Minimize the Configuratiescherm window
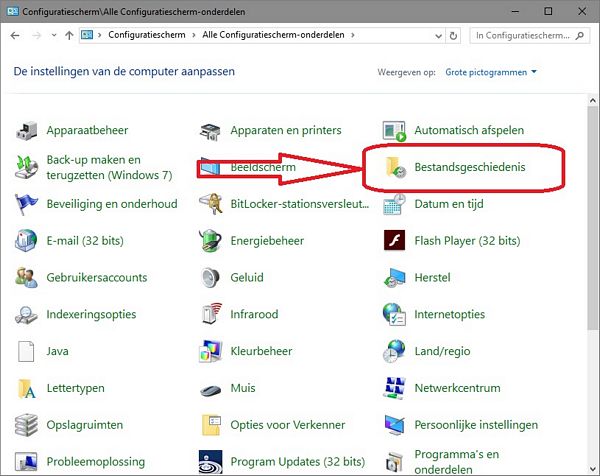The width and height of the screenshot is (600, 476). (x=515, y=11)
